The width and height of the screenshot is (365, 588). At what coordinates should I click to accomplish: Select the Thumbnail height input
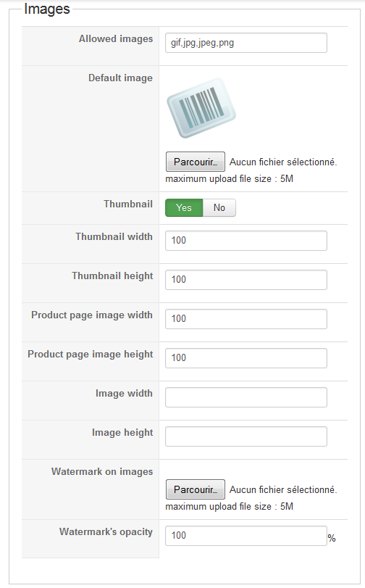pos(246,280)
